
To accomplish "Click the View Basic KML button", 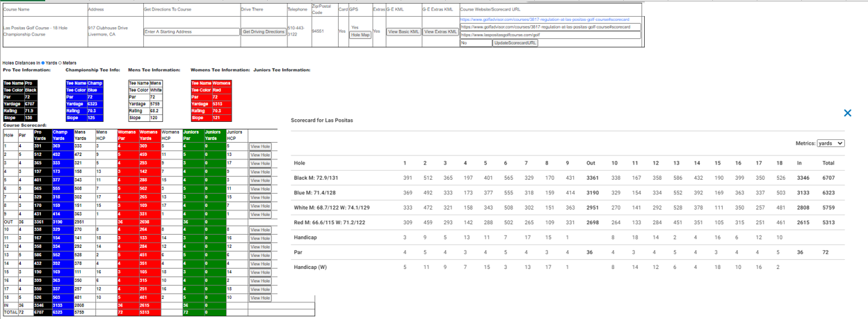I will pyautogui.click(x=403, y=31).
